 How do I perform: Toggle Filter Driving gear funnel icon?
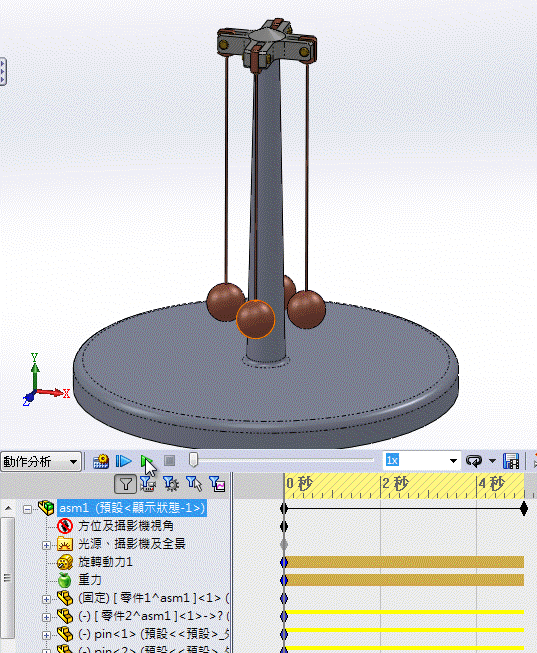171,484
